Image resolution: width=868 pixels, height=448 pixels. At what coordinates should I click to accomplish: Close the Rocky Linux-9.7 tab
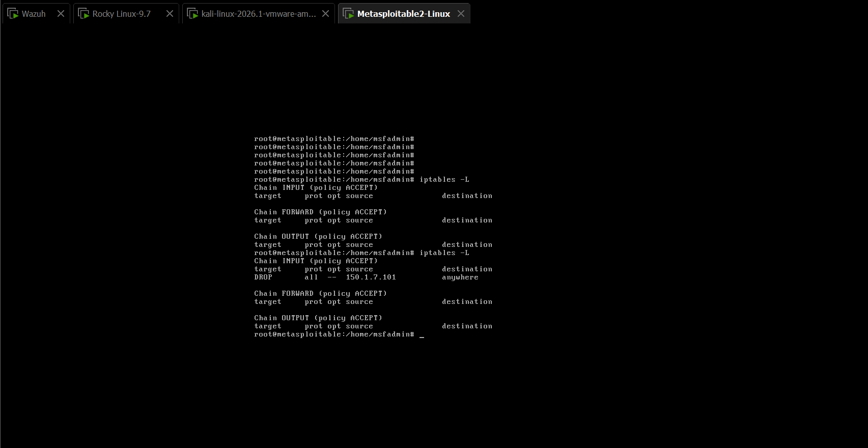(x=170, y=14)
